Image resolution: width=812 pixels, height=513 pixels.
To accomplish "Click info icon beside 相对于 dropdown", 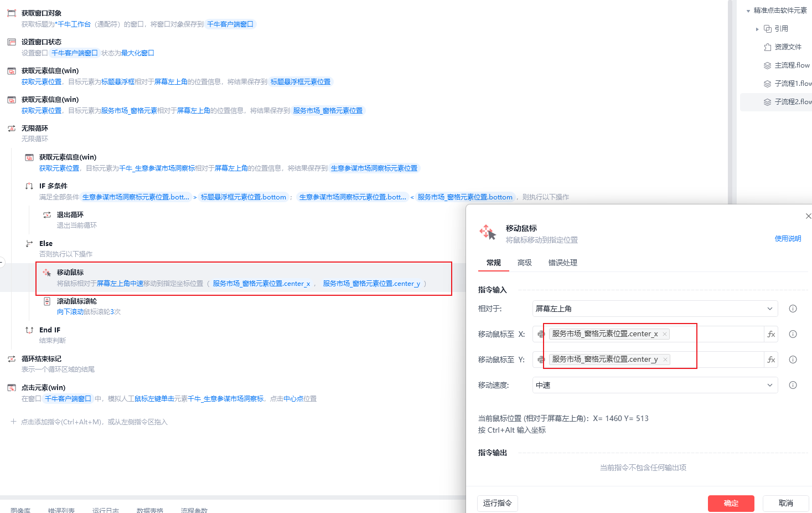I will pyautogui.click(x=793, y=309).
